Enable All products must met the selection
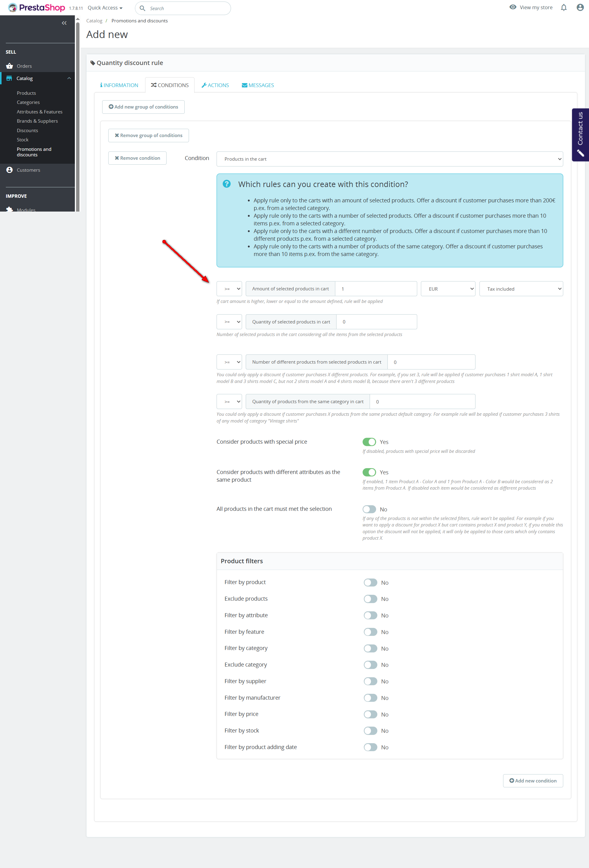This screenshot has height=868, width=589. tap(369, 510)
